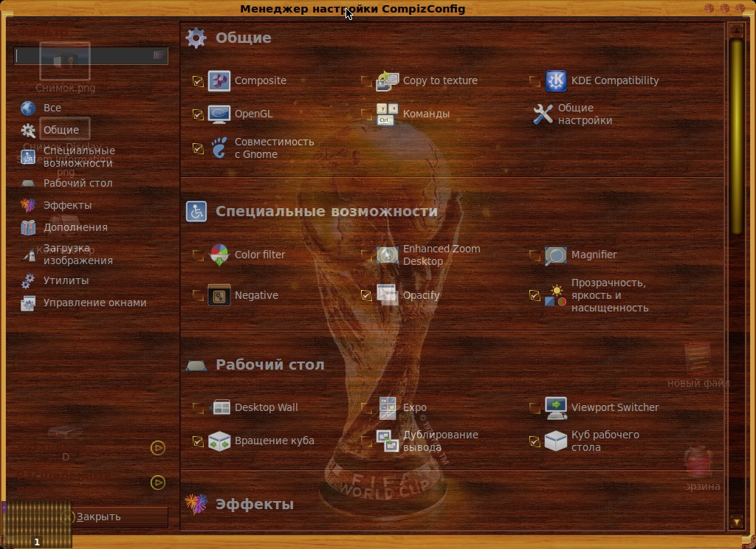756x549 pixels.
Task: Enable the Viewport Switcher checkbox
Action: coord(535,408)
